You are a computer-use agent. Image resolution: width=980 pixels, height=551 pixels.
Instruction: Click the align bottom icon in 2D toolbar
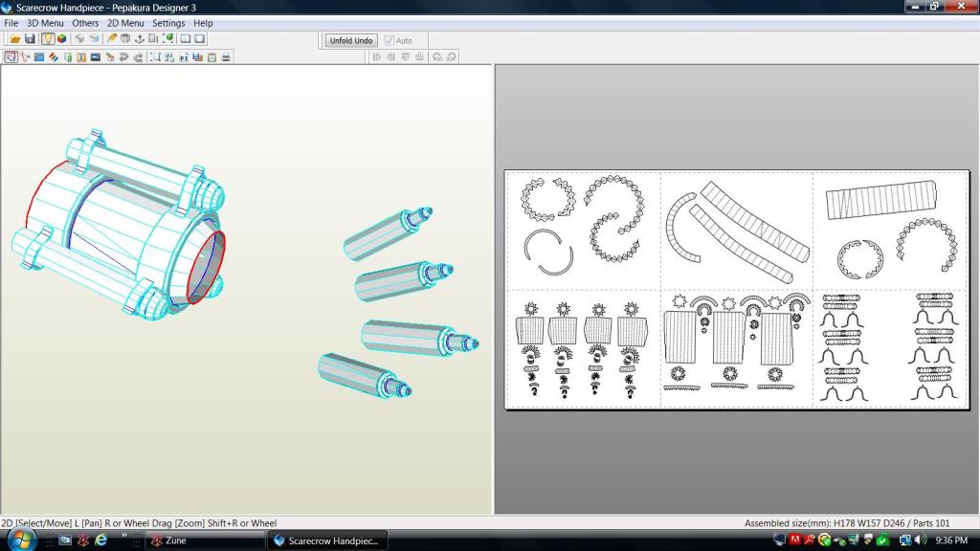[x=419, y=56]
